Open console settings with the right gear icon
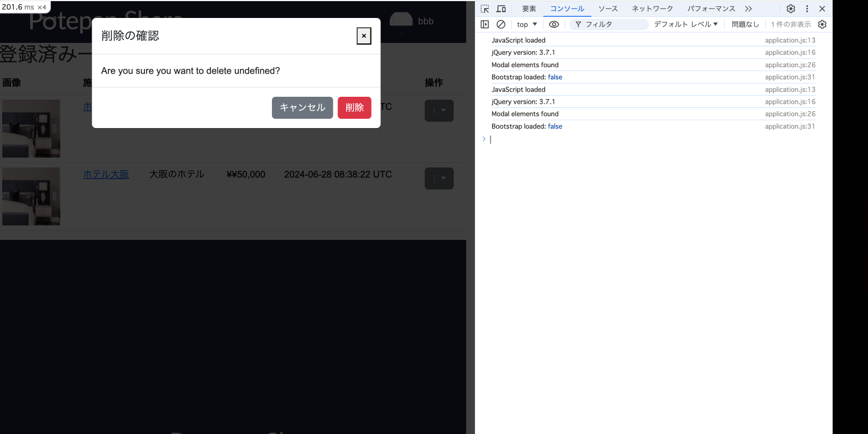 [x=822, y=24]
